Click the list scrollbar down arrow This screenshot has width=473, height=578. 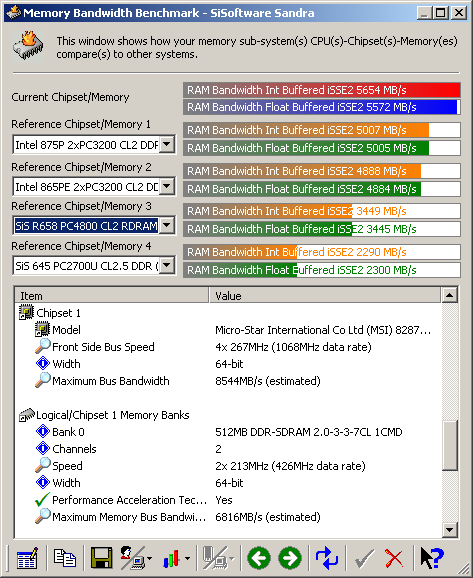pos(449,530)
